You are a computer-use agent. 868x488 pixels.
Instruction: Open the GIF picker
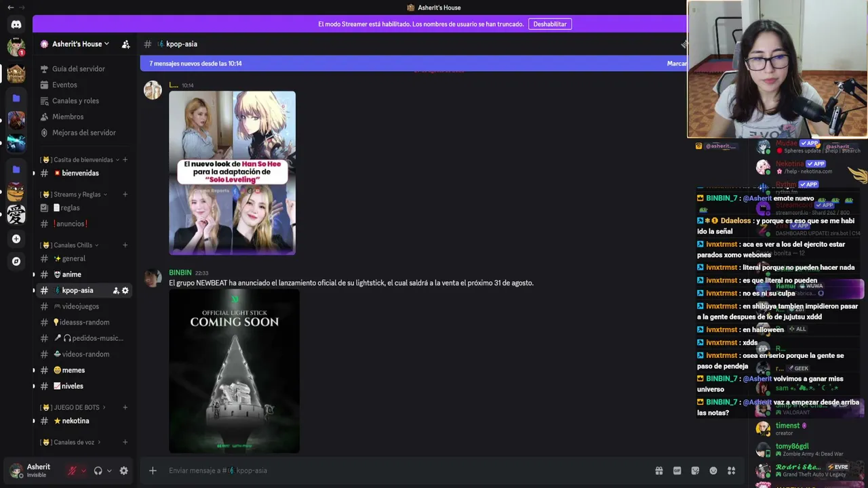pyautogui.click(x=677, y=470)
